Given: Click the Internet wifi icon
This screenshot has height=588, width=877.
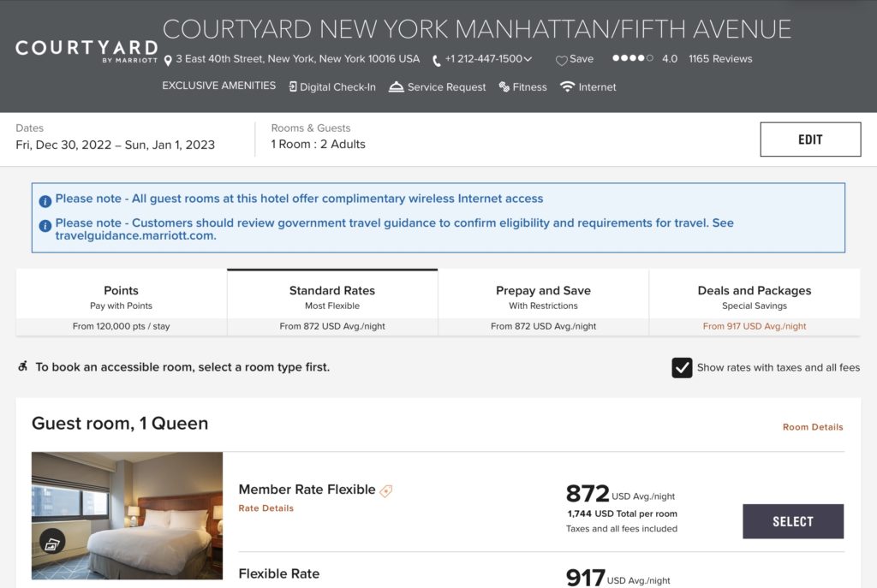Looking at the screenshot, I should [x=567, y=87].
